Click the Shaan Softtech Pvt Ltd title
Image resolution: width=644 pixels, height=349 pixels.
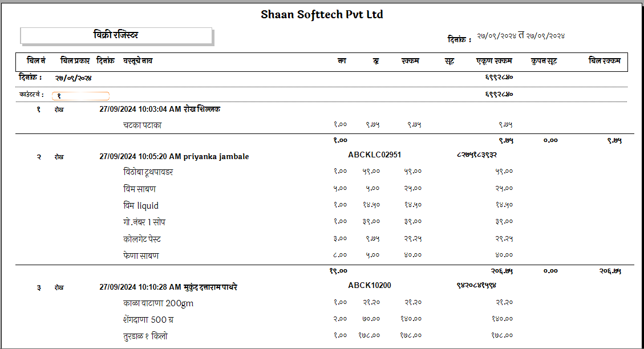322,15
